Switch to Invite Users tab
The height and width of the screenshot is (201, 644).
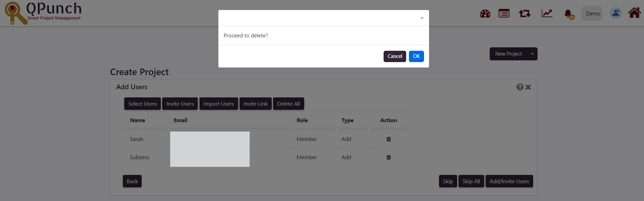coord(180,104)
